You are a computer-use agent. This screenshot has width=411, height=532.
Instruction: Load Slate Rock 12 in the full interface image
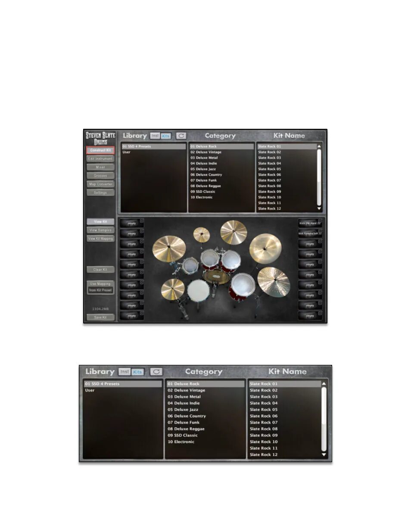point(286,208)
